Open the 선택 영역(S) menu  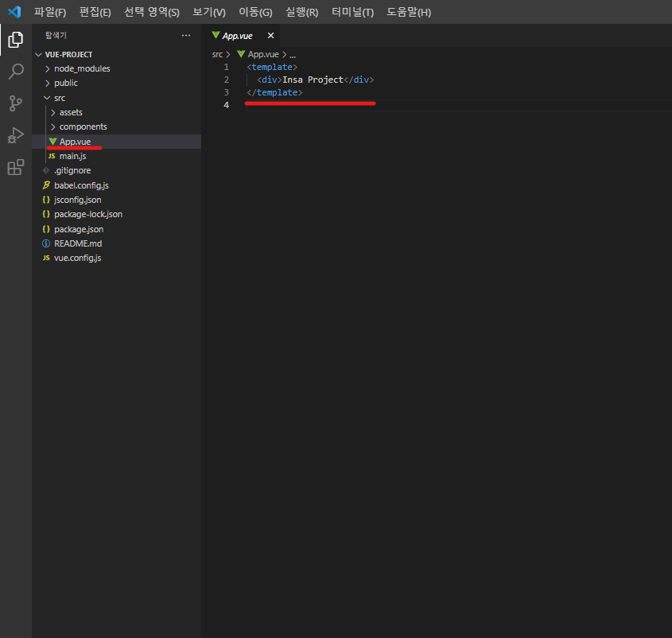(152, 12)
